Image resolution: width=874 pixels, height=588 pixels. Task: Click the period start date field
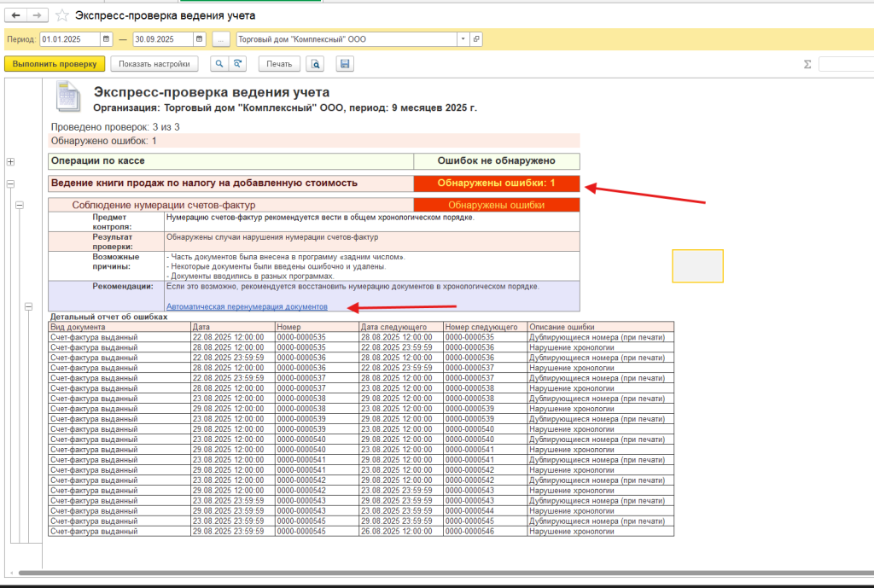point(69,39)
